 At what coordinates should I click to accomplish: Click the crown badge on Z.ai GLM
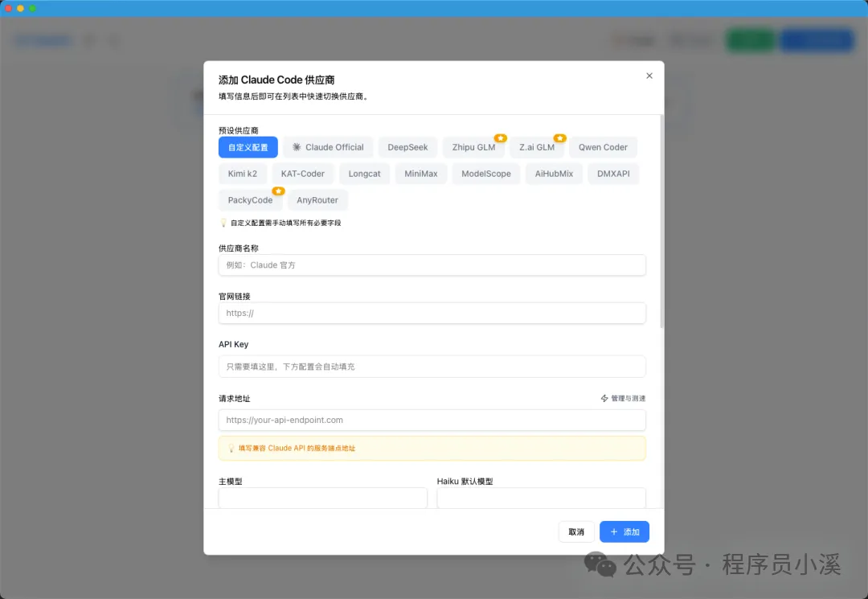tap(559, 137)
